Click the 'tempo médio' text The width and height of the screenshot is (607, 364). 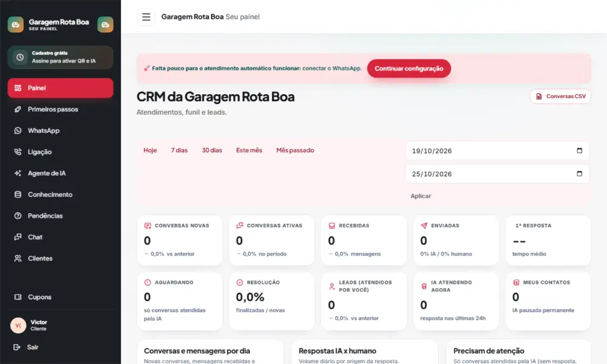(529, 254)
